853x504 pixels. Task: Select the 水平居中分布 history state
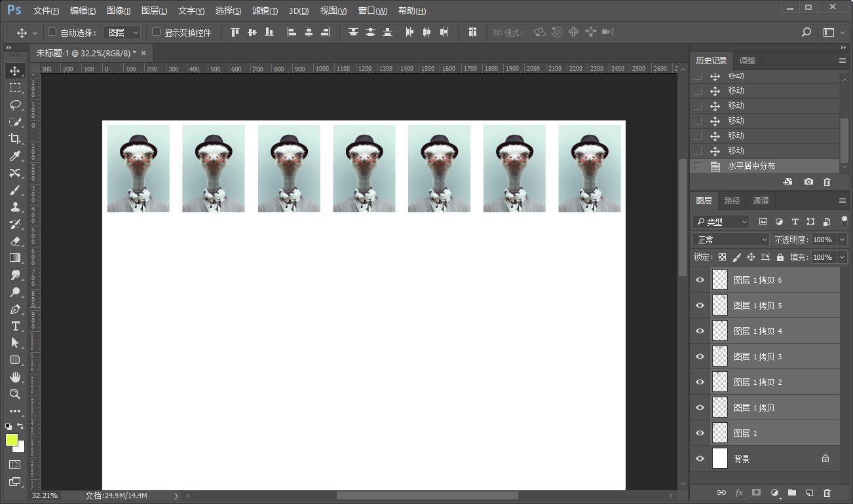click(x=765, y=166)
